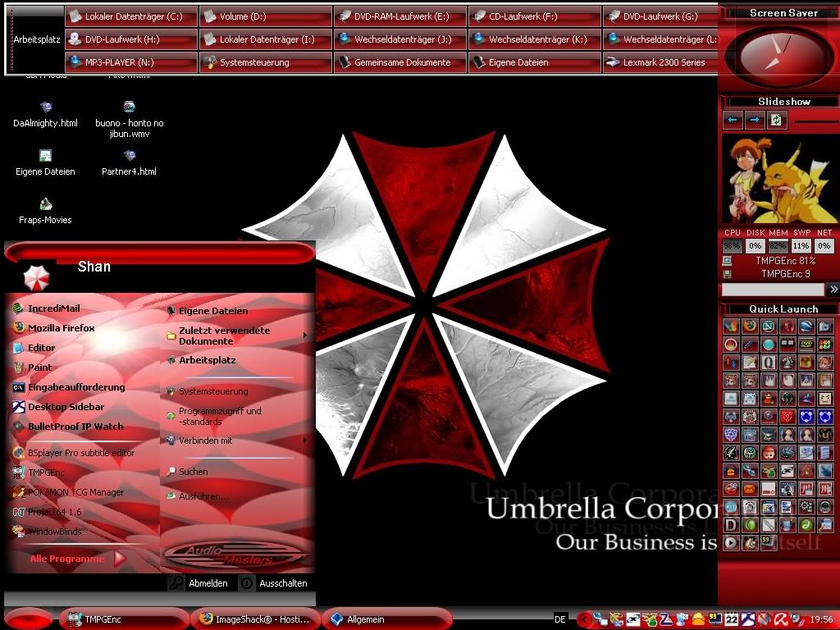Screen dimensions: 840x630
Task: Expand the Verbinden mit submenu
Action: pos(238,441)
